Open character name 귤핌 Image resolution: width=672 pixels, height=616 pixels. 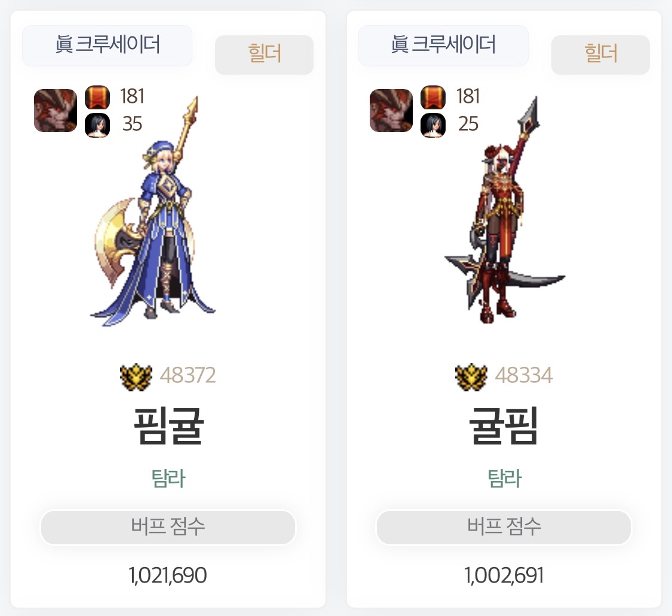click(504, 425)
